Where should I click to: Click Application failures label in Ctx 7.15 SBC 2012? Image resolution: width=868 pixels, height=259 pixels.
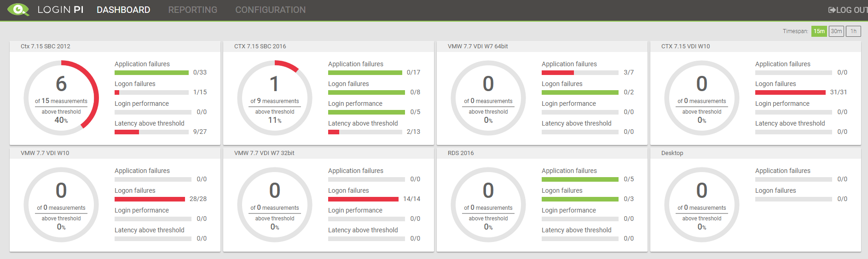point(142,64)
